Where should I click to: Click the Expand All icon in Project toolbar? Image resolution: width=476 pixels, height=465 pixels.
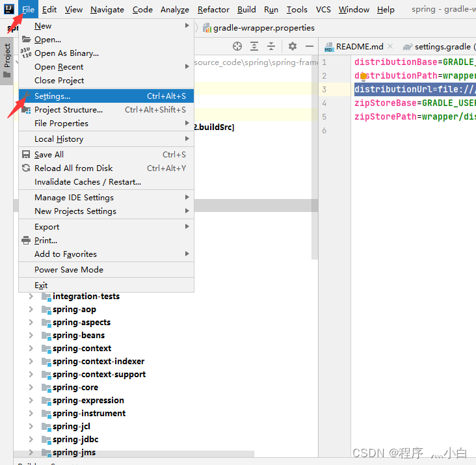254,46
